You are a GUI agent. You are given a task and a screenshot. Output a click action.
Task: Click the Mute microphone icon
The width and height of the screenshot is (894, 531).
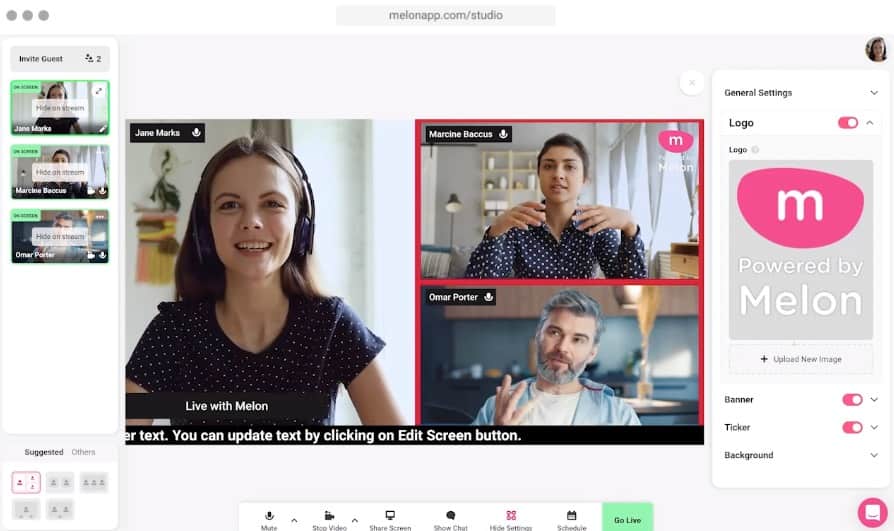coord(269,516)
